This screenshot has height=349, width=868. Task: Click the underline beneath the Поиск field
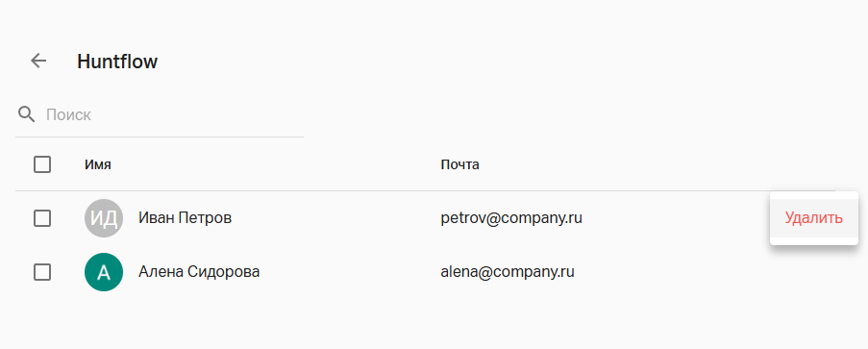(160, 137)
